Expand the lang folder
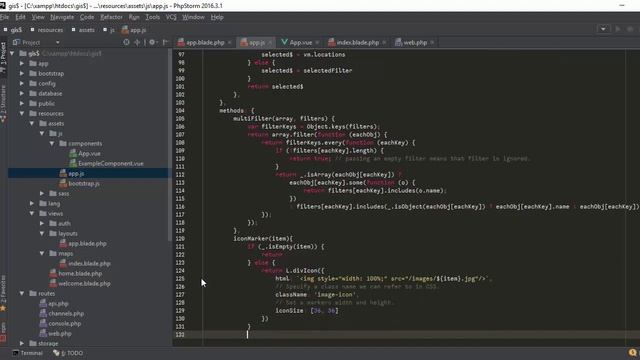The image size is (640, 360). click(x=32, y=203)
